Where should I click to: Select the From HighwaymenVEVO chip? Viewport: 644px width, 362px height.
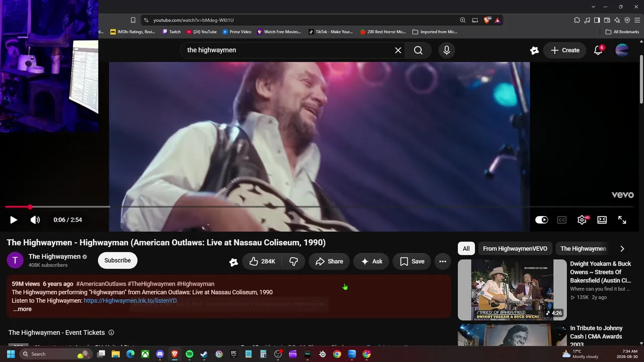click(x=515, y=248)
